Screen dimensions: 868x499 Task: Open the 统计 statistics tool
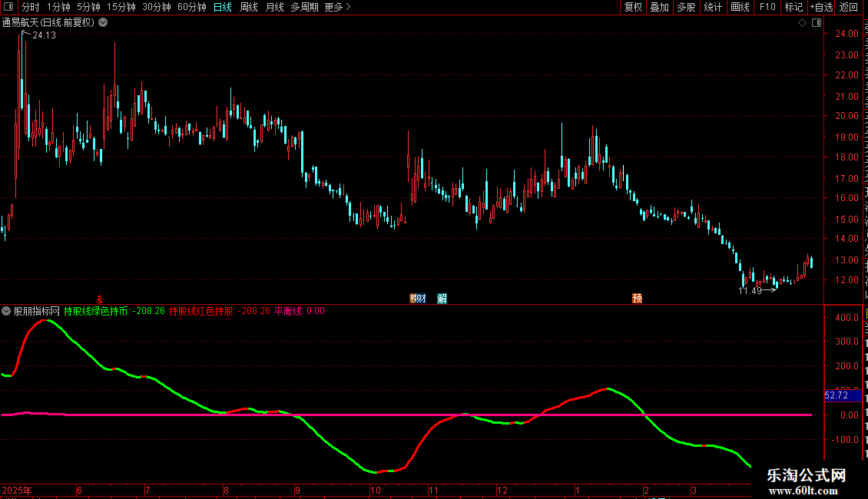point(712,7)
